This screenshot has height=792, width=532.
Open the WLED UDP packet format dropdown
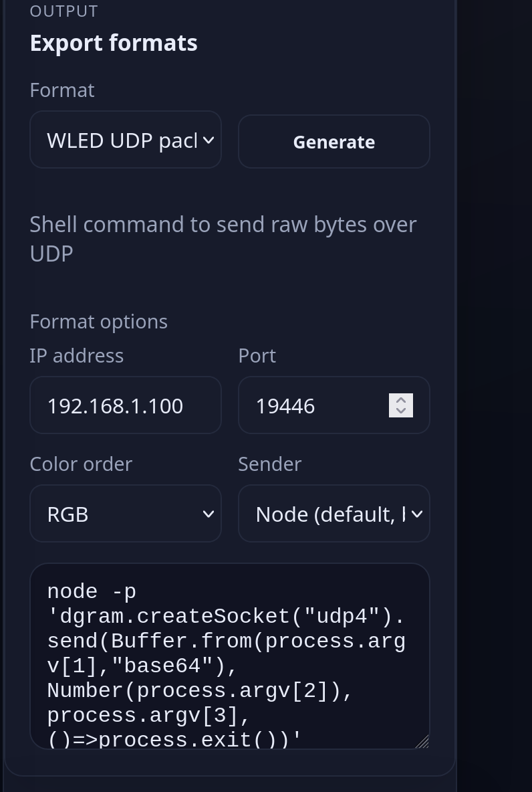click(x=120, y=140)
